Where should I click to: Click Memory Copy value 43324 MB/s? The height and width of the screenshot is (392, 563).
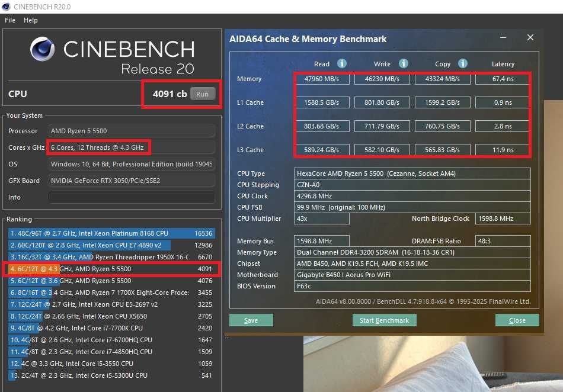point(442,79)
